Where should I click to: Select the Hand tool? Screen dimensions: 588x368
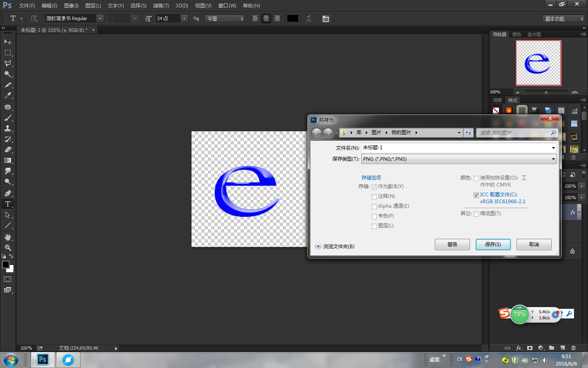8,237
